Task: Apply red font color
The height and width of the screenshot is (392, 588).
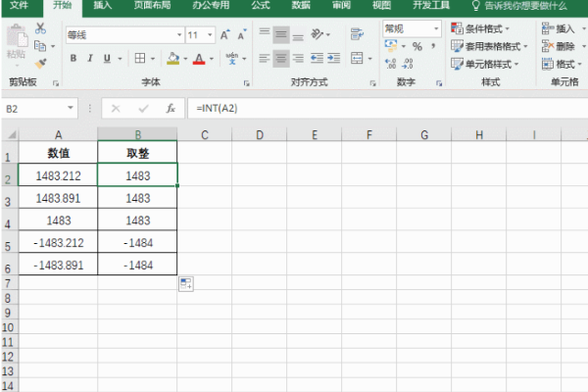Action: tap(199, 58)
